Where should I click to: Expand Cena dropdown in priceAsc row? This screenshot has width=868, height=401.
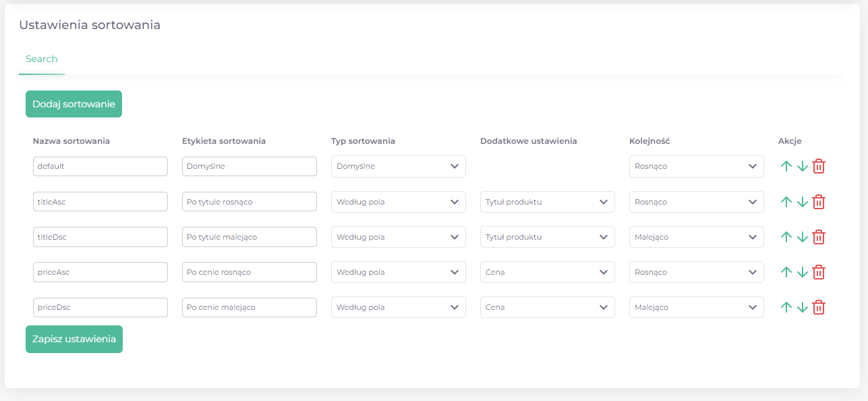[548, 272]
